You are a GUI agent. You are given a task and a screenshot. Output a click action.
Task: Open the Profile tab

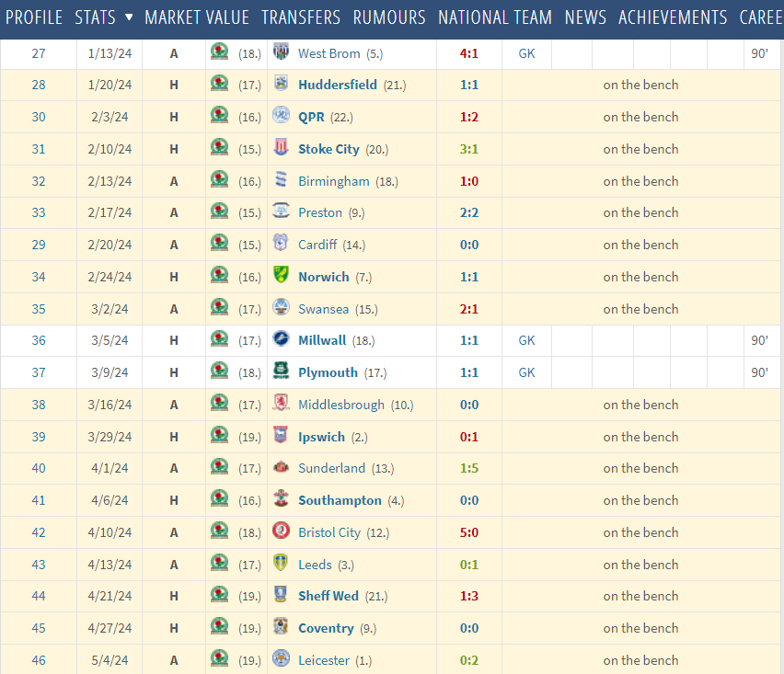pos(34,17)
